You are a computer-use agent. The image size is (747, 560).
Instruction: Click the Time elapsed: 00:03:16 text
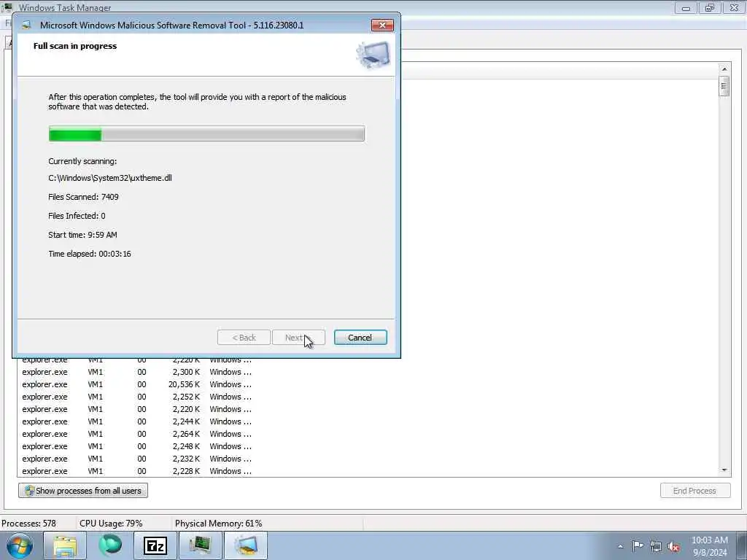[x=90, y=254]
